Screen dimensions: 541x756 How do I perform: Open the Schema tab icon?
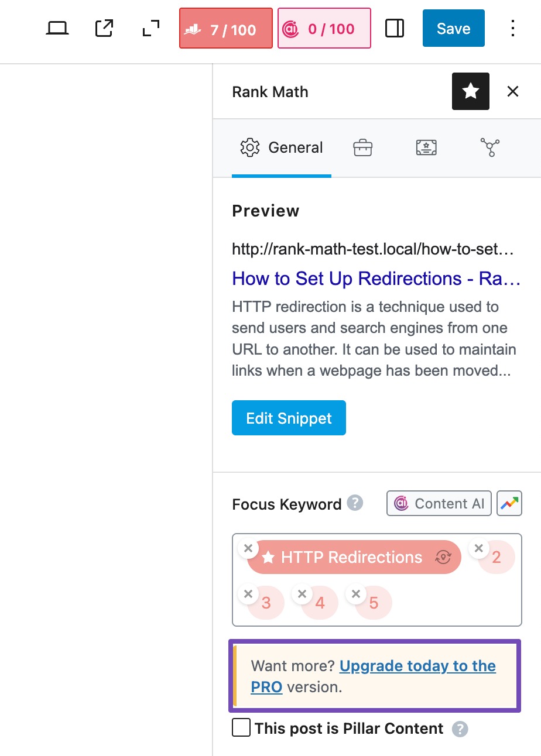427,148
